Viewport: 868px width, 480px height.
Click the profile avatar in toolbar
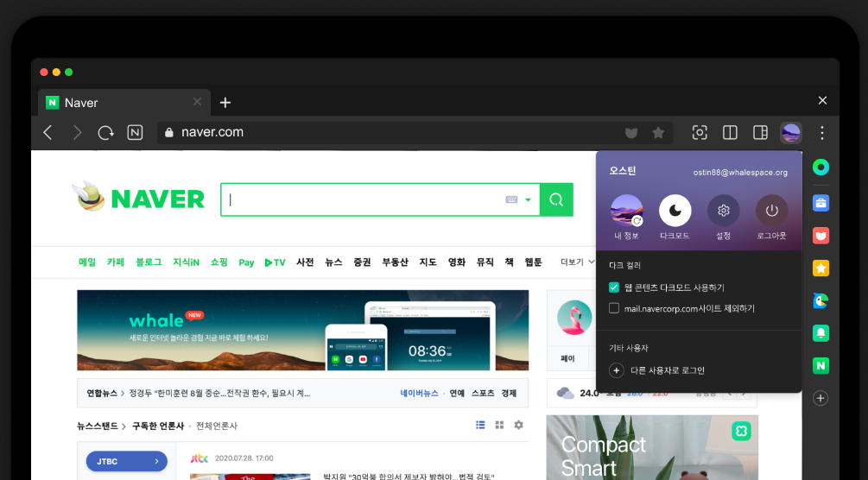[x=790, y=133]
